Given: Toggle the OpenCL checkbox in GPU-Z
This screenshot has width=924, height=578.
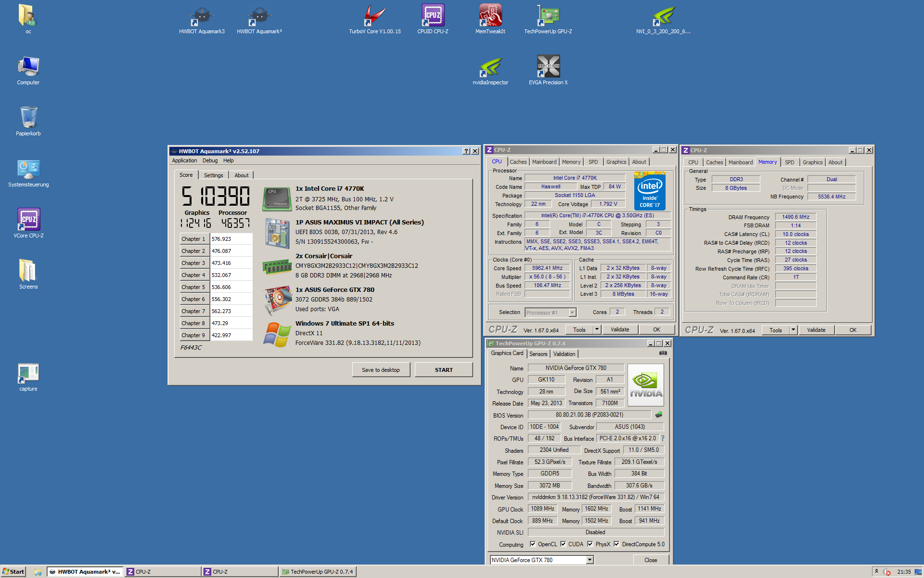Looking at the screenshot, I should coord(532,544).
